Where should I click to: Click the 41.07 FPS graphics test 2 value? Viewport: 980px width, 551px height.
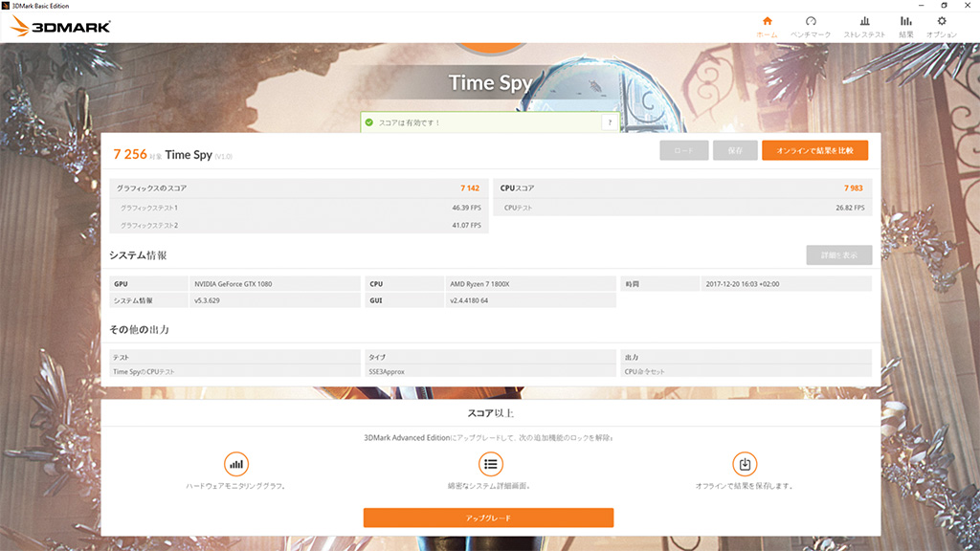click(466, 225)
